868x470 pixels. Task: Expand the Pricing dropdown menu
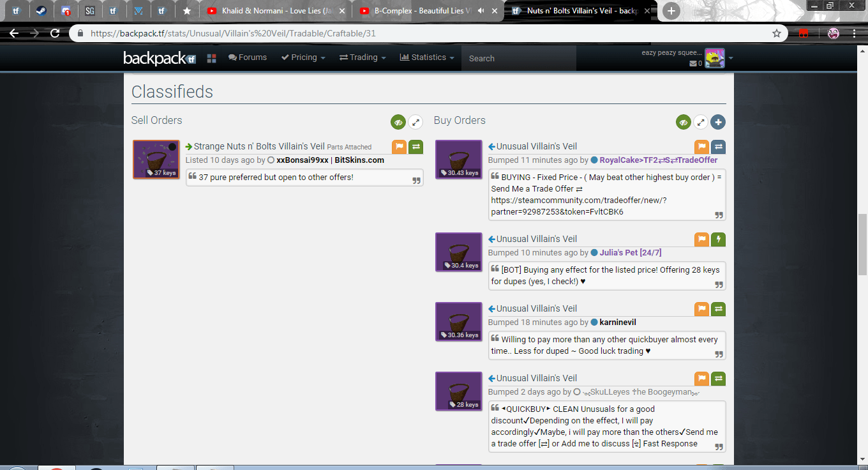point(303,57)
